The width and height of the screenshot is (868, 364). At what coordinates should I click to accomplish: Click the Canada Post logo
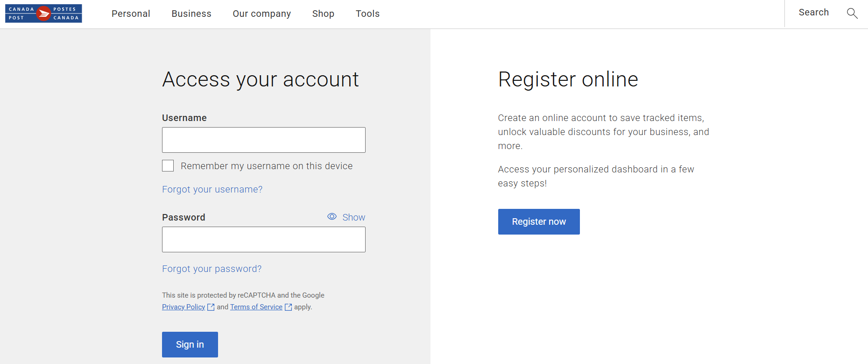point(43,14)
